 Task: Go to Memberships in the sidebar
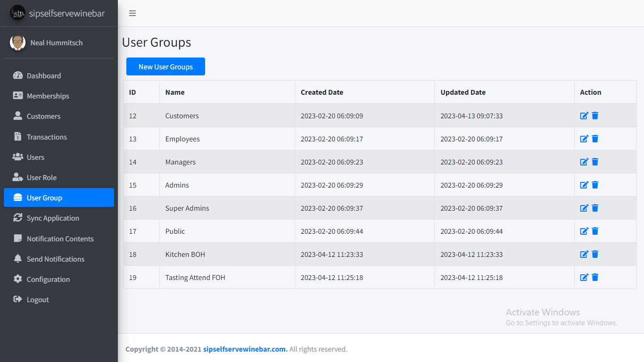(x=48, y=96)
